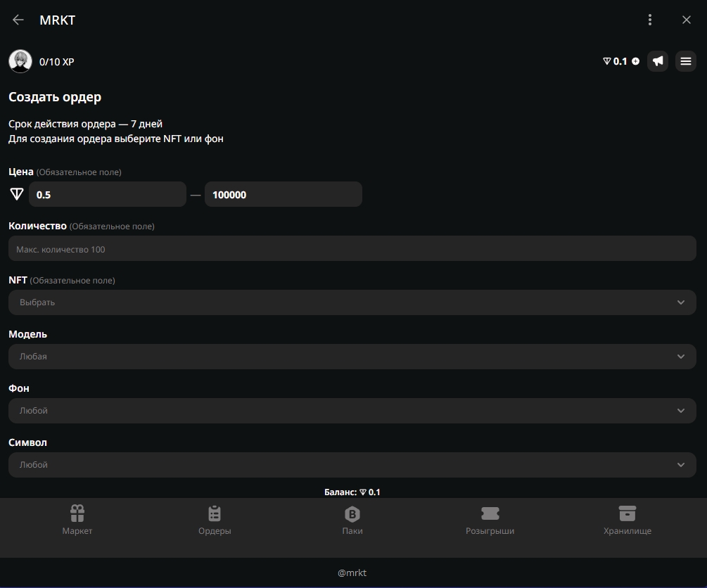
Task: Go to the Маркет tab
Action: click(x=77, y=520)
